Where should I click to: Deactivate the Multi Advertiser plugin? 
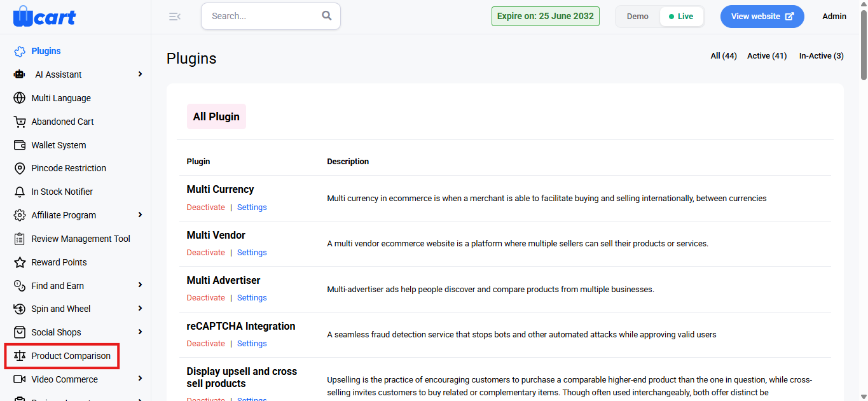tap(205, 298)
